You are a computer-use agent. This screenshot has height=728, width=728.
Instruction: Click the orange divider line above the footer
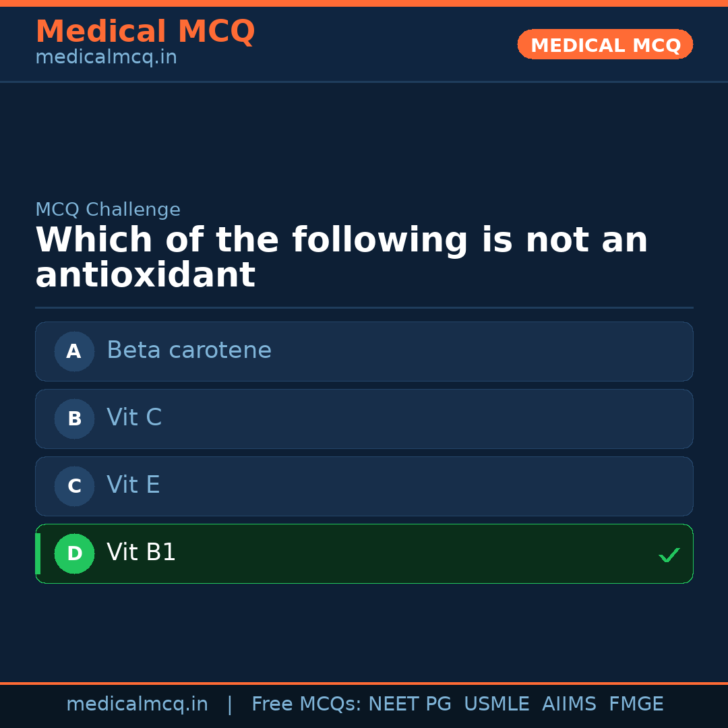[364, 682]
